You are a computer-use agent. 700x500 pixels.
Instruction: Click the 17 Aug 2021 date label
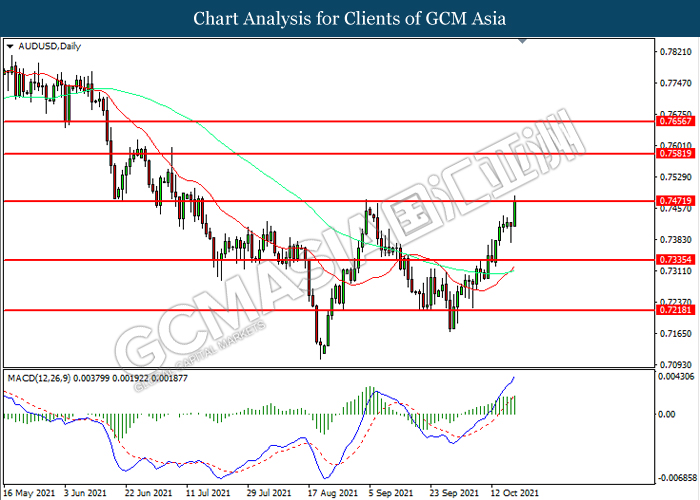point(333,493)
